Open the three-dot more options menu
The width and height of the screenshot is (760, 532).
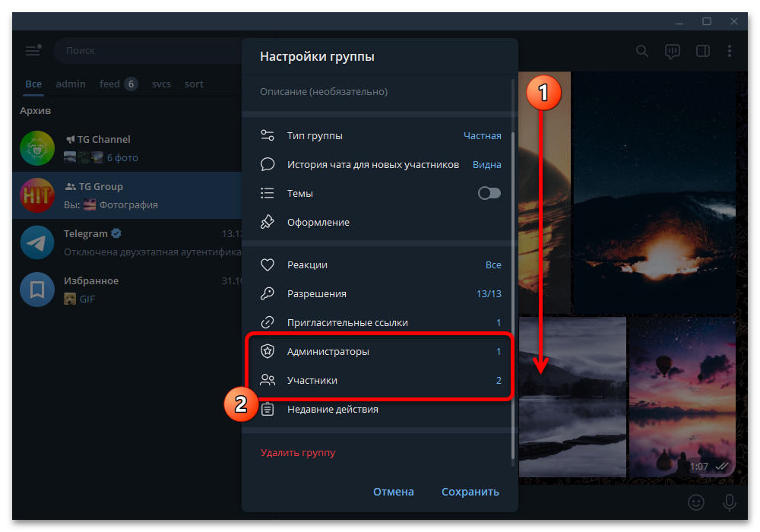coord(730,51)
